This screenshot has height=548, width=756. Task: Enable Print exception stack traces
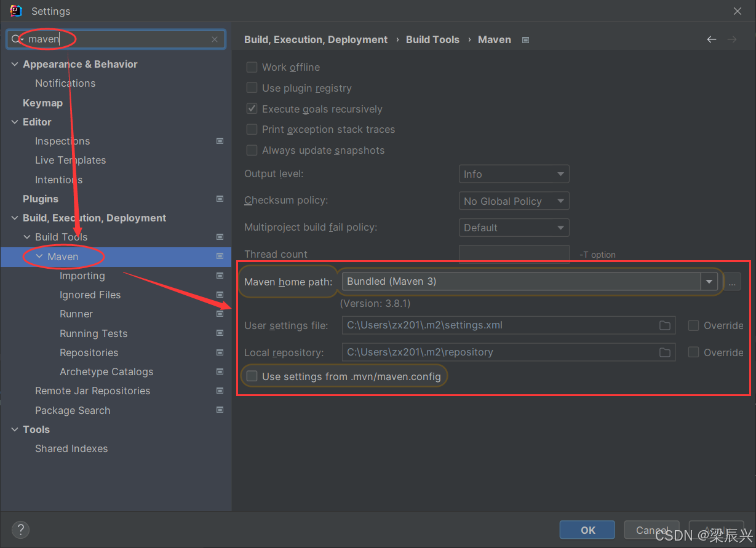point(252,129)
